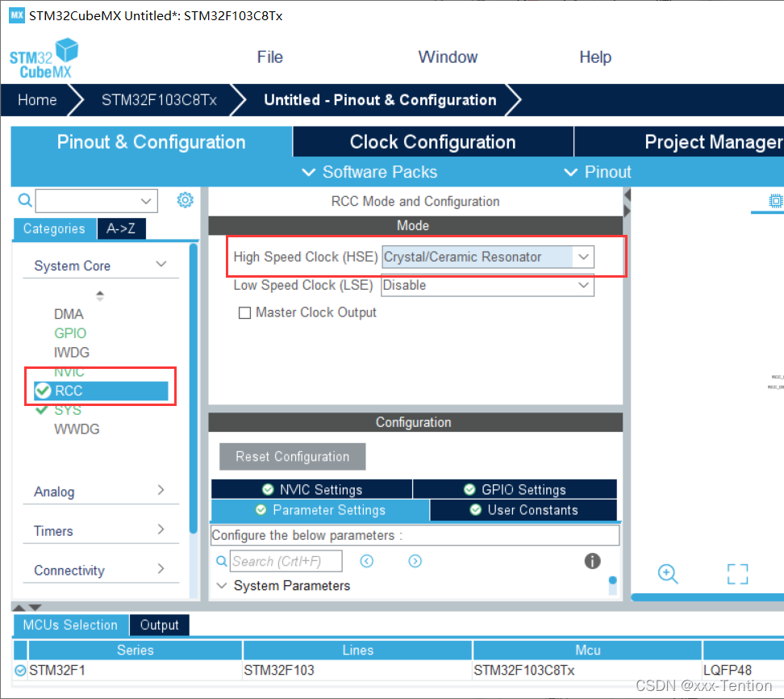Click the expand panel right arrow

click(628, 211)
